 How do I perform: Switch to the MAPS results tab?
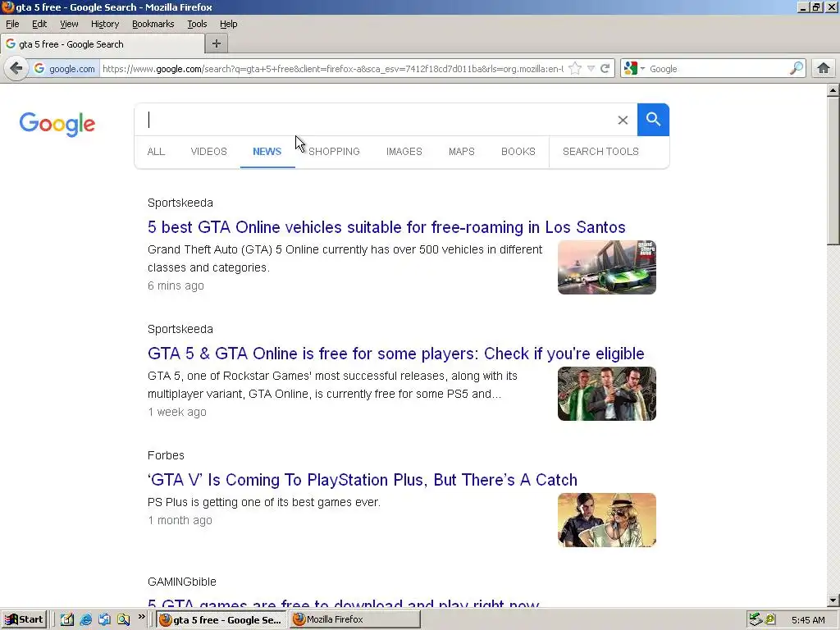point(462,152)
